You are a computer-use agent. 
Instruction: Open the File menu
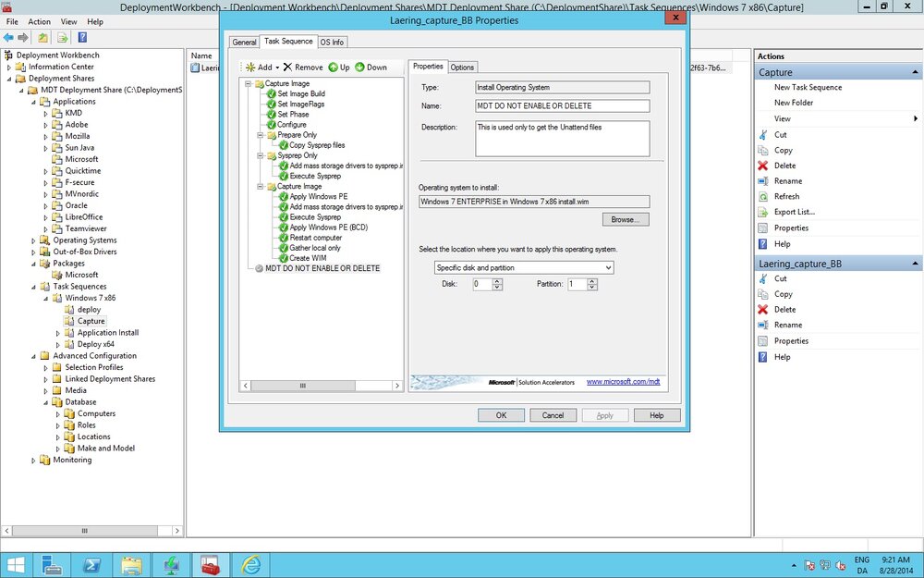click(12, 21)
